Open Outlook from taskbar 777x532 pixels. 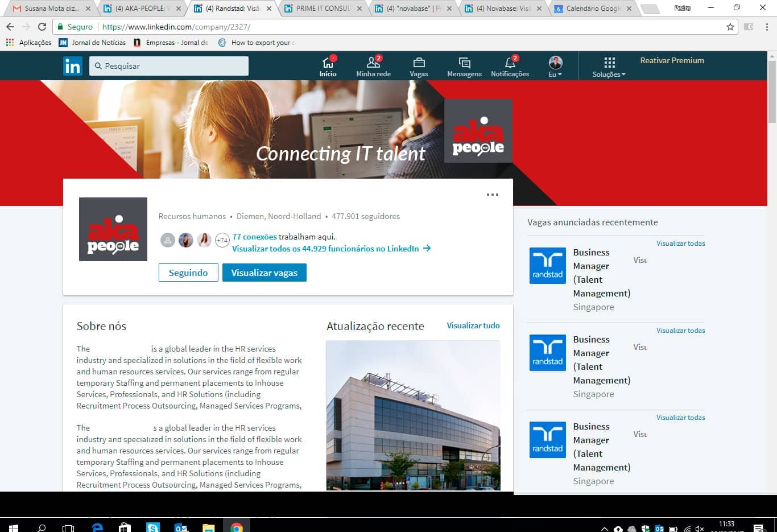tap(181, 527)
